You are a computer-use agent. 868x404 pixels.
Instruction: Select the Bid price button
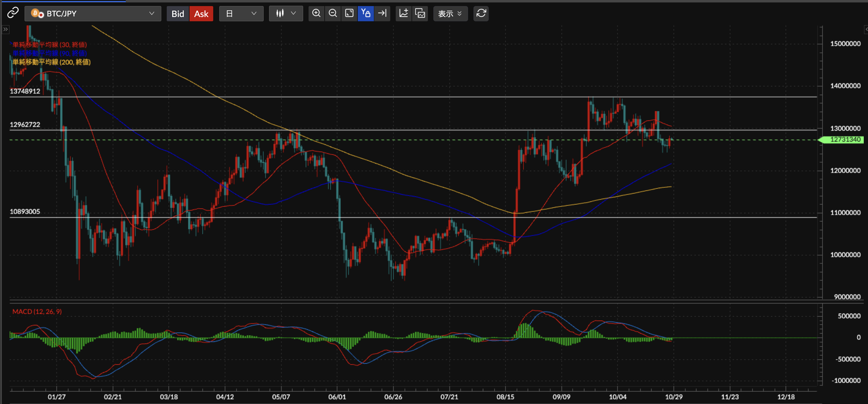point(178,14)
